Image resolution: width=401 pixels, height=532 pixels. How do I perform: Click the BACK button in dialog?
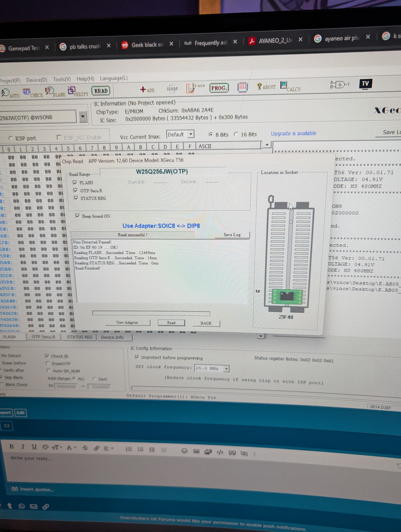[x=206, y=323]
